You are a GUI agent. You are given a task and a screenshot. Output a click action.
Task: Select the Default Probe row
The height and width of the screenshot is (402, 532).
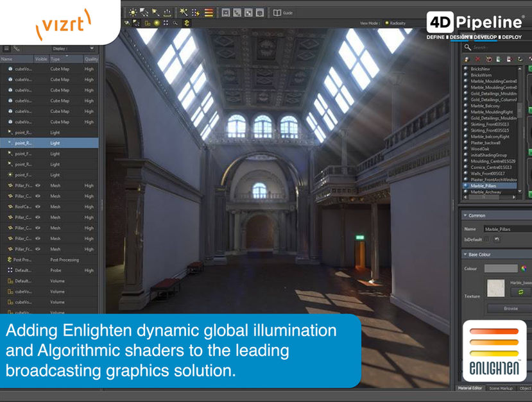point(49,270)
